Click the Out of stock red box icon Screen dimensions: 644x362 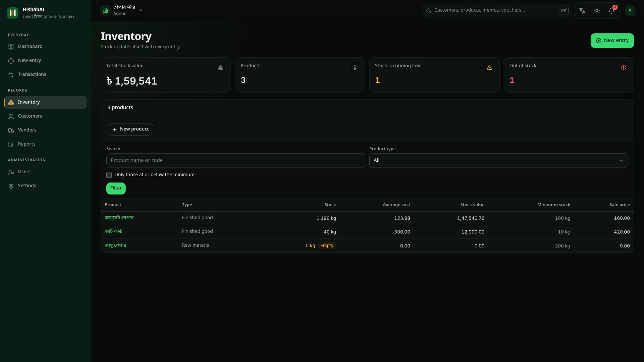624,68
